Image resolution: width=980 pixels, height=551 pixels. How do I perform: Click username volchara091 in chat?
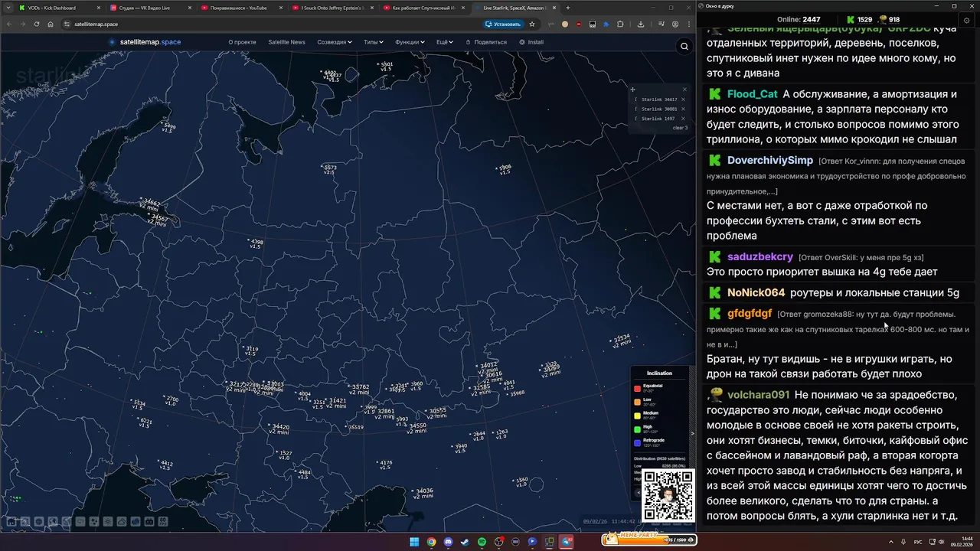758,395
